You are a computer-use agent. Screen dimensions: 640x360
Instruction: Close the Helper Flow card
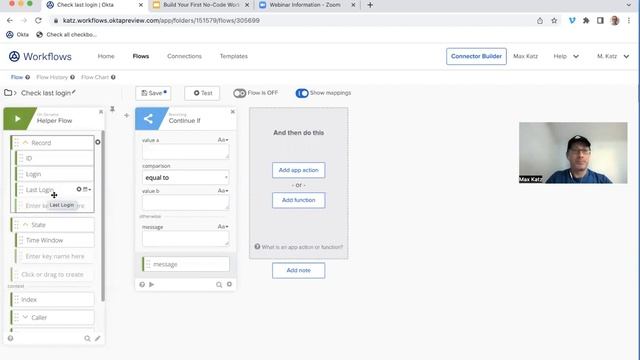pyautogui.click(x=101, y=112)
